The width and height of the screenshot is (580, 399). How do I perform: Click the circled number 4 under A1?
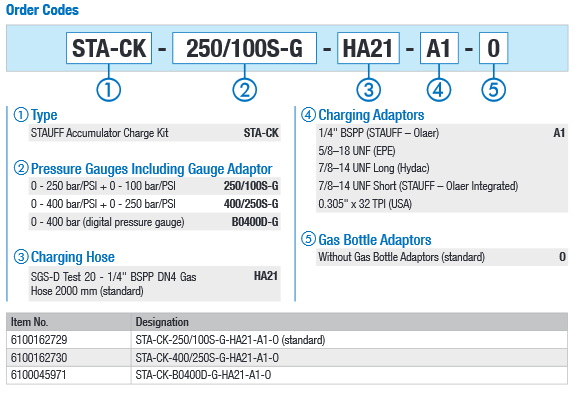click(x=439, y=90)
